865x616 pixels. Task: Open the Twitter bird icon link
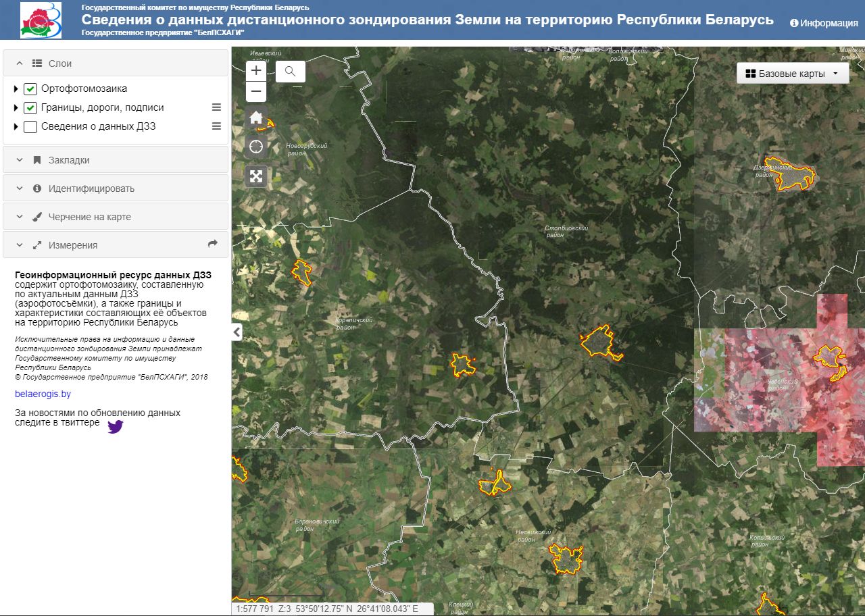coord(116,426)
